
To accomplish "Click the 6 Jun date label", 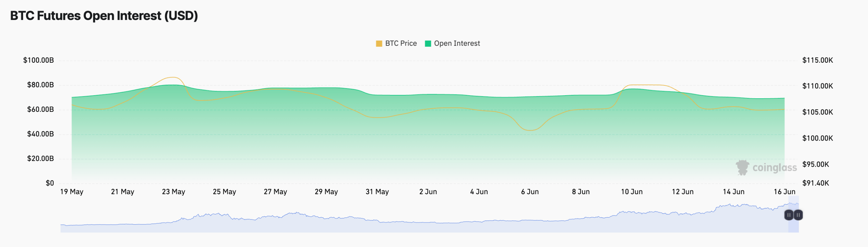I will 530,192.
